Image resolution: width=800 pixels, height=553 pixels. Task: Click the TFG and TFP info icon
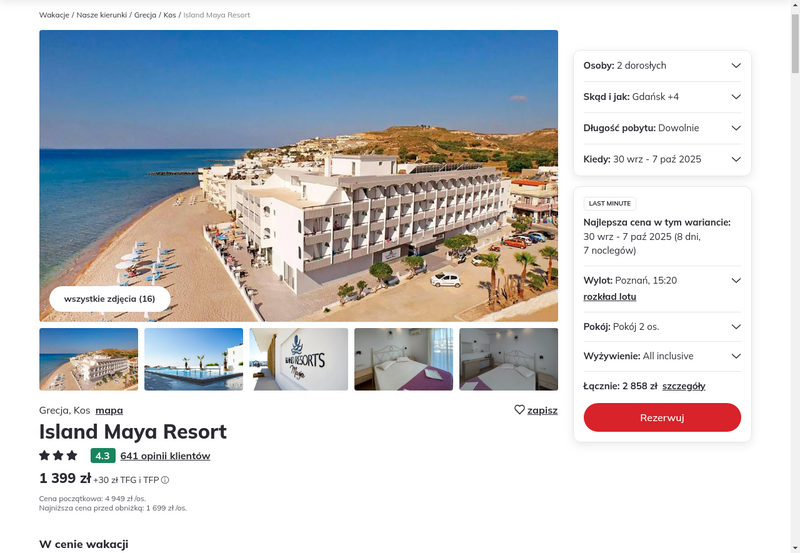165,480
